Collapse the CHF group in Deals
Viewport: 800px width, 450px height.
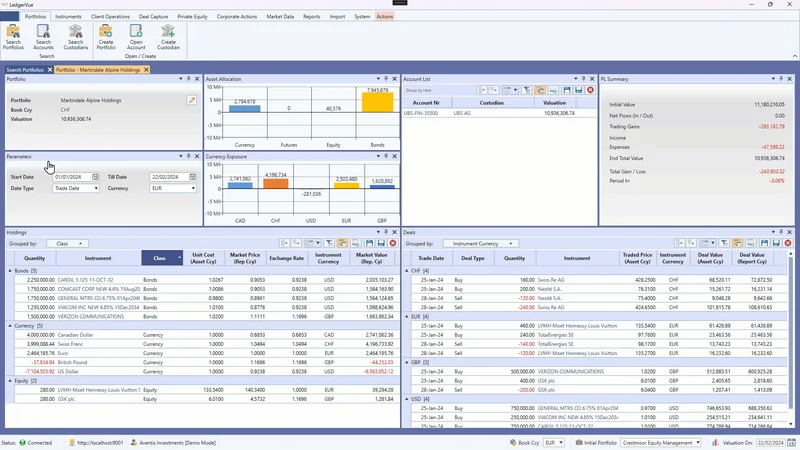pos(407,271)
